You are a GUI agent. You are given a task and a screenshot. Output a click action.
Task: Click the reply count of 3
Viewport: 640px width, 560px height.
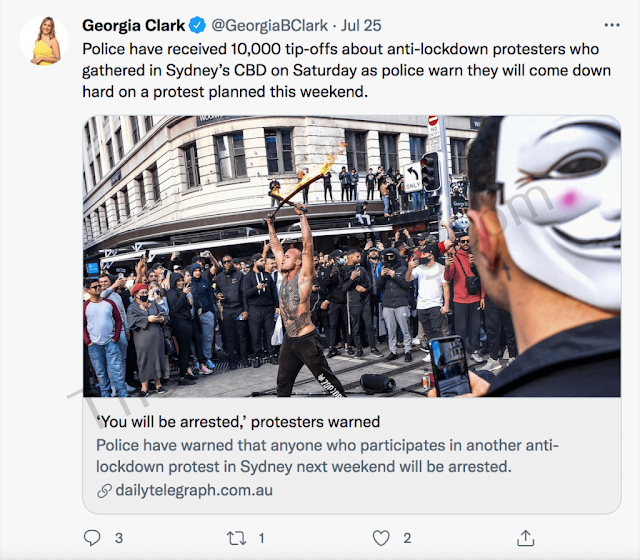(118, 538)
